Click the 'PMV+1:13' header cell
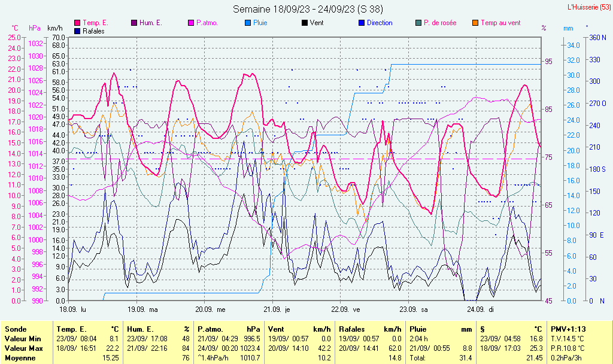This screenshot has width=613, height=364. [569, 329]
